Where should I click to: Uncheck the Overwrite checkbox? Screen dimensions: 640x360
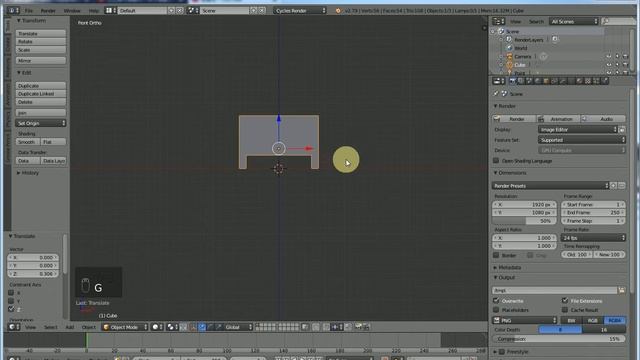point(496,300)
